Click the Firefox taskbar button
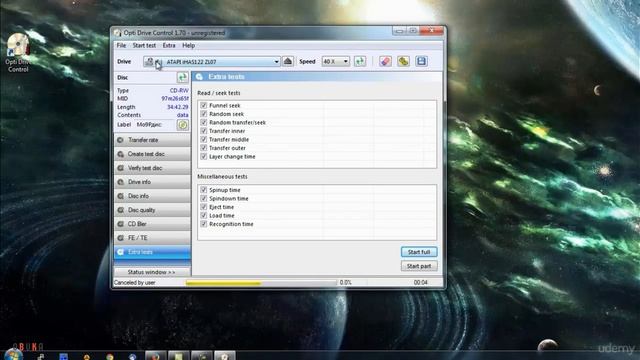This screenshot has width=640, height=360. [x=156, y=356]
